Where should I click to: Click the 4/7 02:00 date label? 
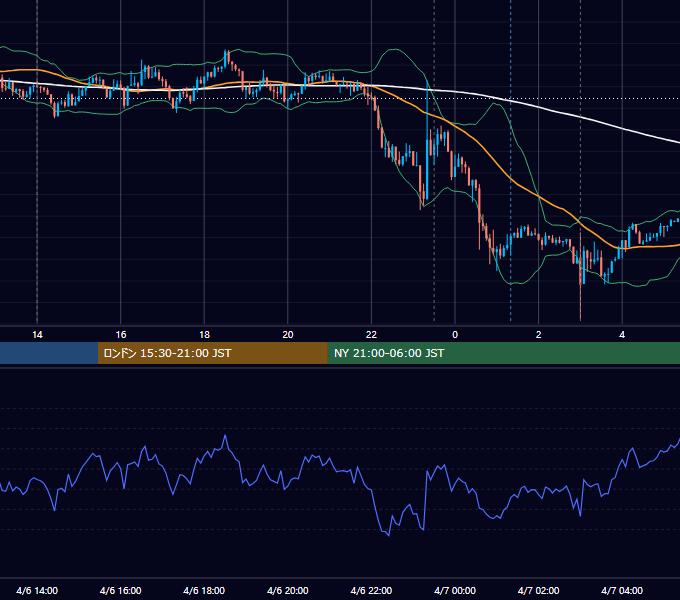538,590
